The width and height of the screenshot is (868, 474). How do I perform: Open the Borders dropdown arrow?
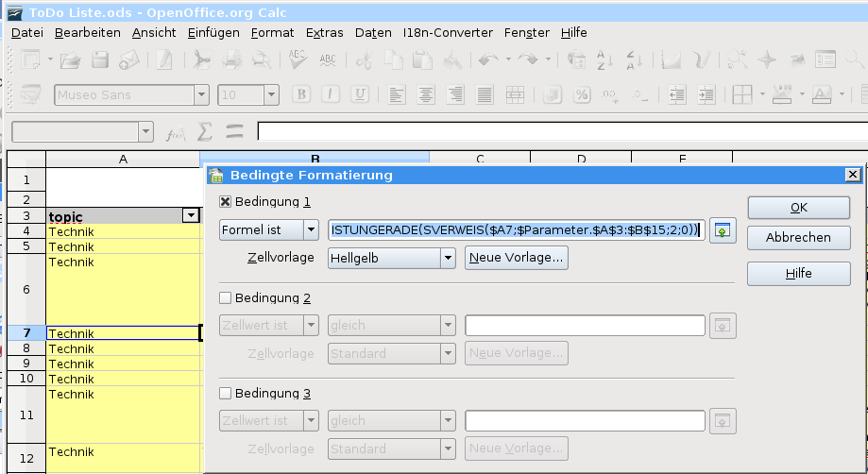762,94
